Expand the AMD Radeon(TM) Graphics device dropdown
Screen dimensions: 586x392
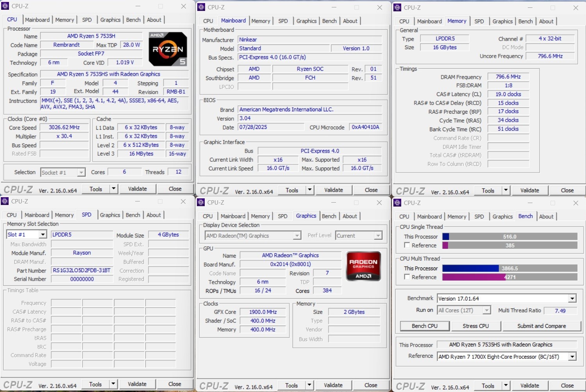(297, 236)
